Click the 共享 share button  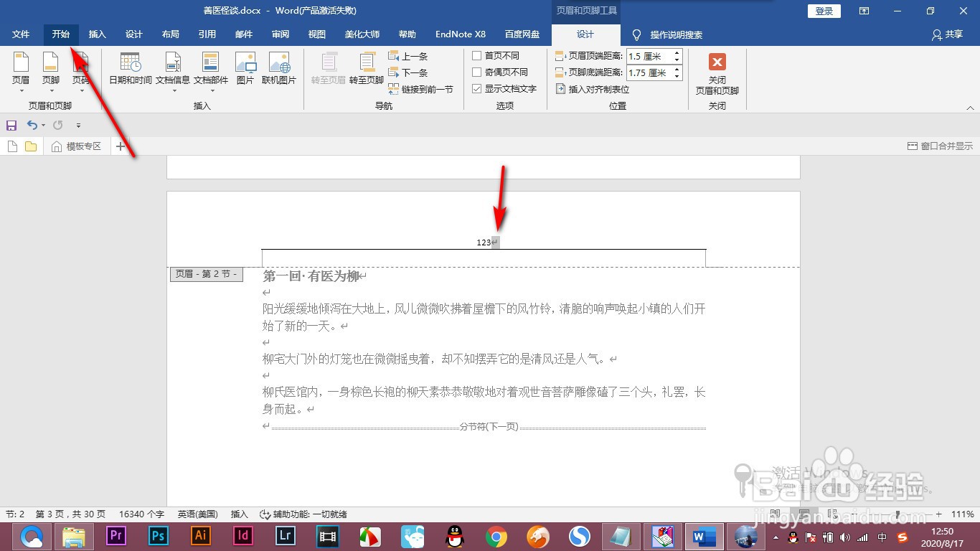(947, 34)
